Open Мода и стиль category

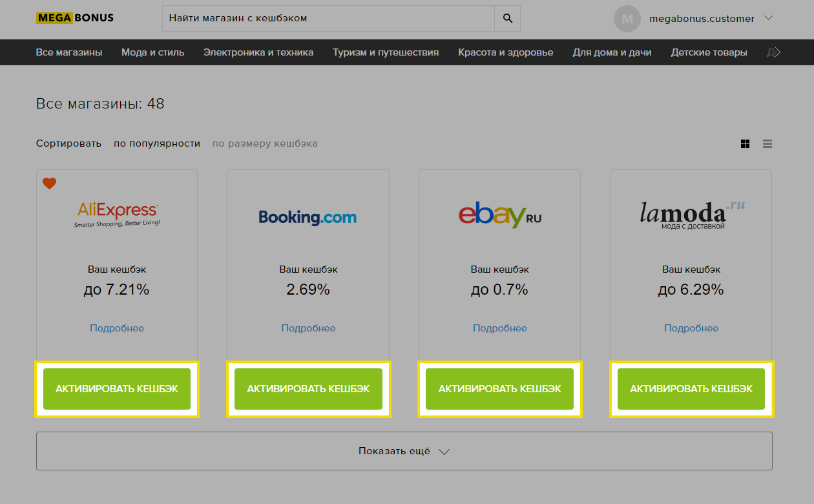pyautogui.click(x=153, y=52)
